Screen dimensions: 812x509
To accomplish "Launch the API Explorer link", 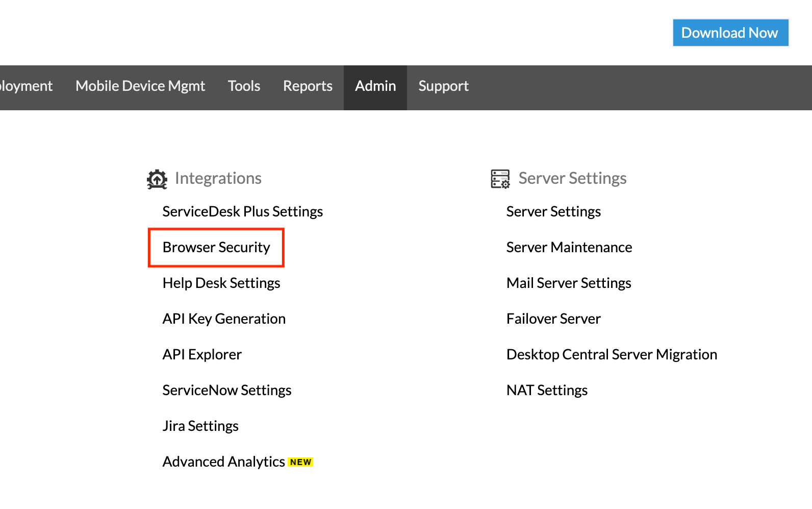I will pyautogui.click(x=202, y=355).
